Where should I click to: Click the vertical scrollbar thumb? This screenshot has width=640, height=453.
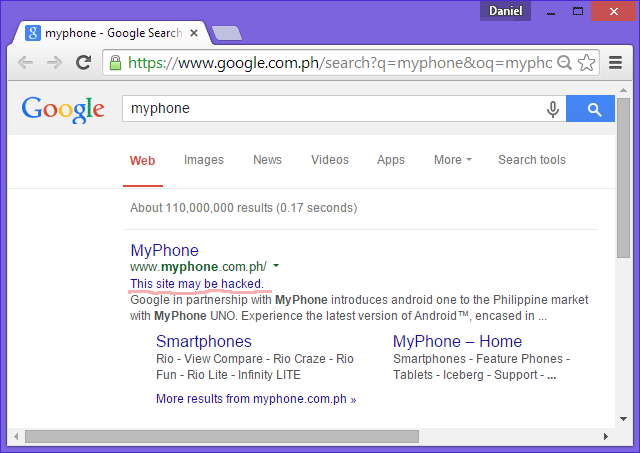tap(623, 178)
